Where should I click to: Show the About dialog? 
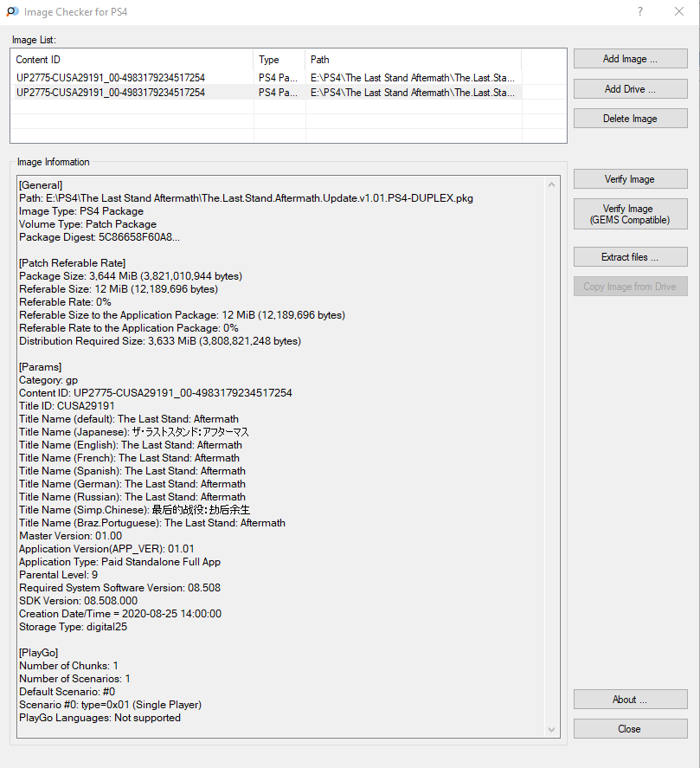pyautogui.click(x=631, y=700)
